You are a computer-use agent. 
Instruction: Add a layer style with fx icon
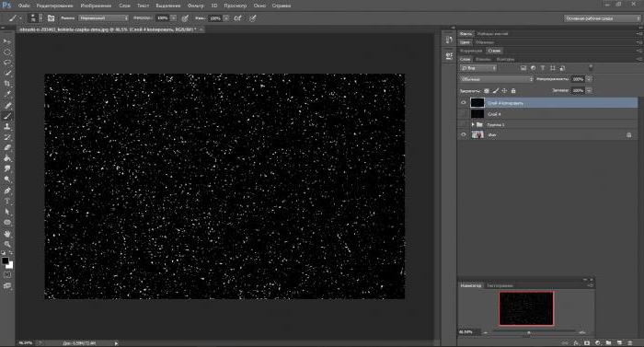click(x=576, y=343)
